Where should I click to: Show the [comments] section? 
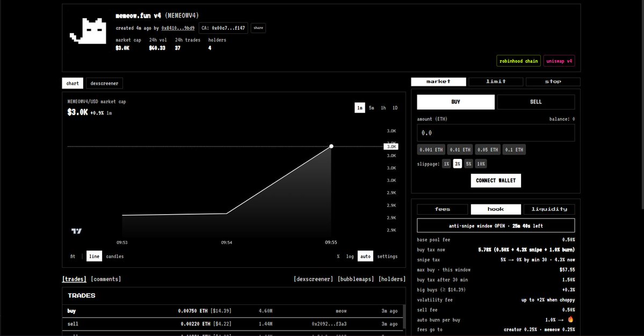106,279
